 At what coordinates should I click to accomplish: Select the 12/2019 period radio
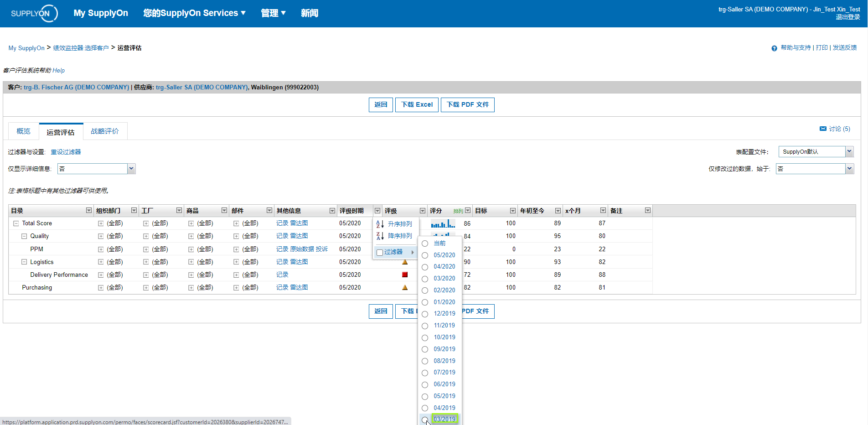[x=425, y=314]
